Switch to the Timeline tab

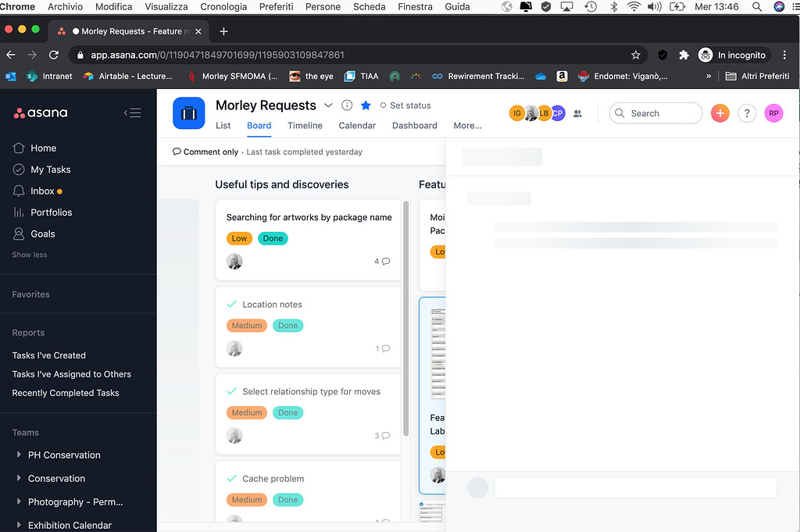point(304,125)
